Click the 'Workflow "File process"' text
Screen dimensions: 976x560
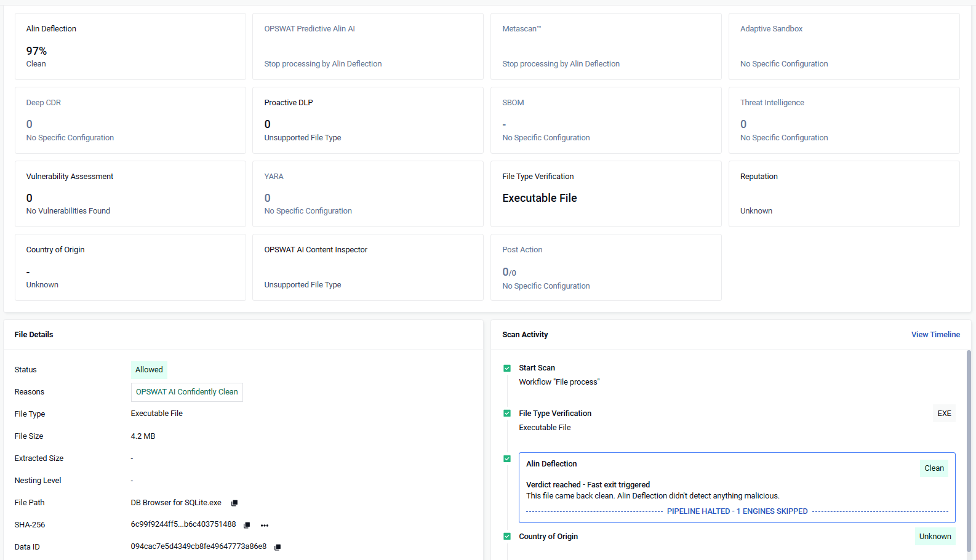pos(559,382)
